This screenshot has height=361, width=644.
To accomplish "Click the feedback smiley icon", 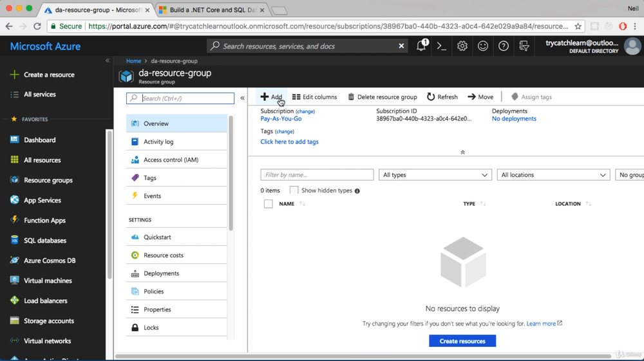I will click(483, 46).
